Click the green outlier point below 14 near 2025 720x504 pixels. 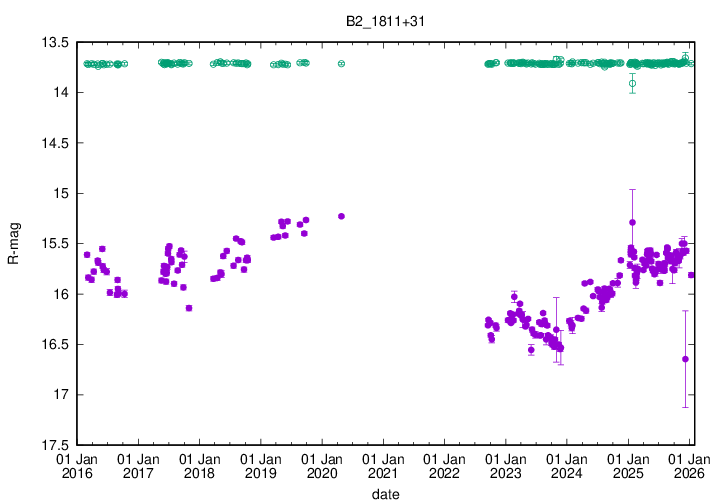632,83
